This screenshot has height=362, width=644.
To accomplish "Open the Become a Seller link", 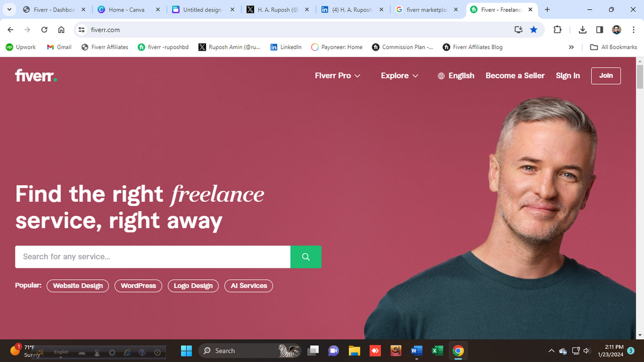I will click(x=515, y=75).
